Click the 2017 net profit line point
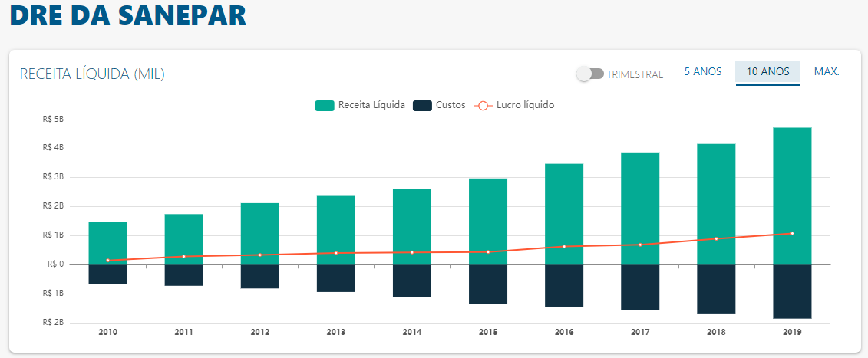Viewport: 868px width, 358px height. coord(640,245)
